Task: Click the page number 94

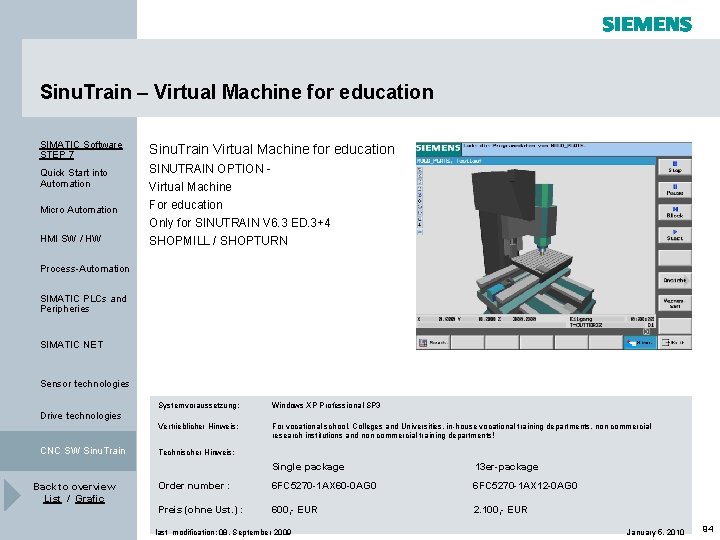Action: point(708,529)
